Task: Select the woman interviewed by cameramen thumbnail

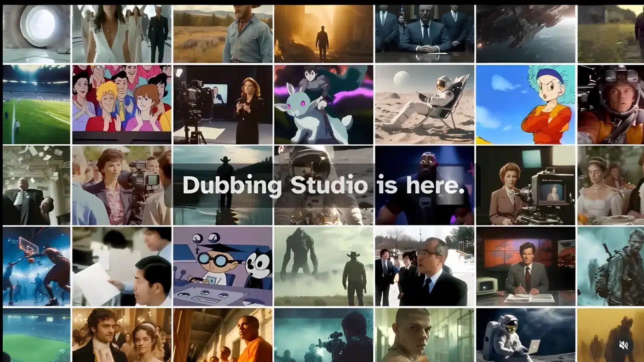Action: pos(121,186)
